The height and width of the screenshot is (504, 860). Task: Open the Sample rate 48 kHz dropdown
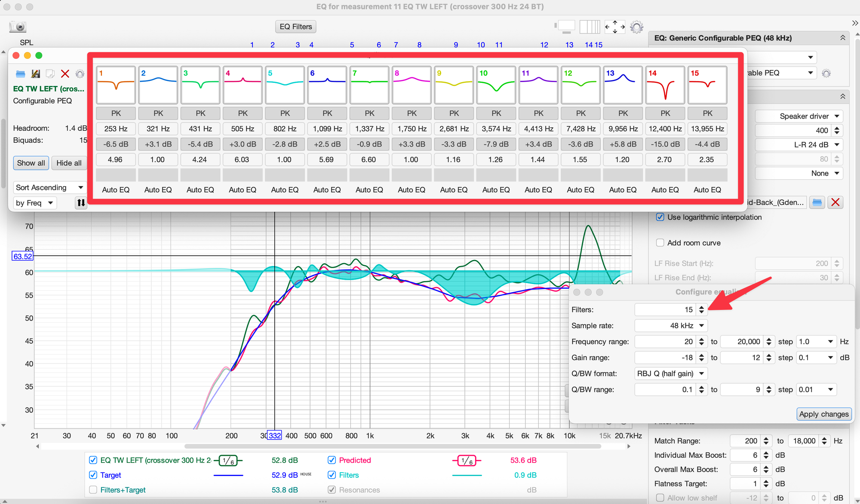click(x=671, y=326)
